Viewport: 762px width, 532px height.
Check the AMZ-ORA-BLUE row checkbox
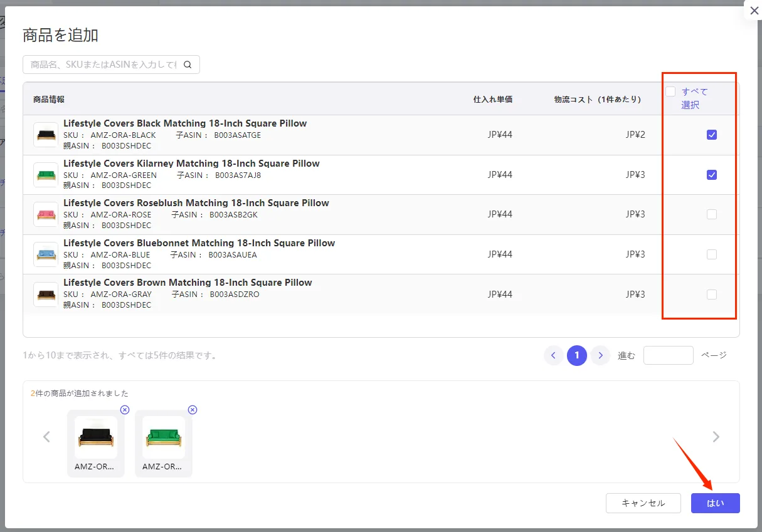click(712, 254)
